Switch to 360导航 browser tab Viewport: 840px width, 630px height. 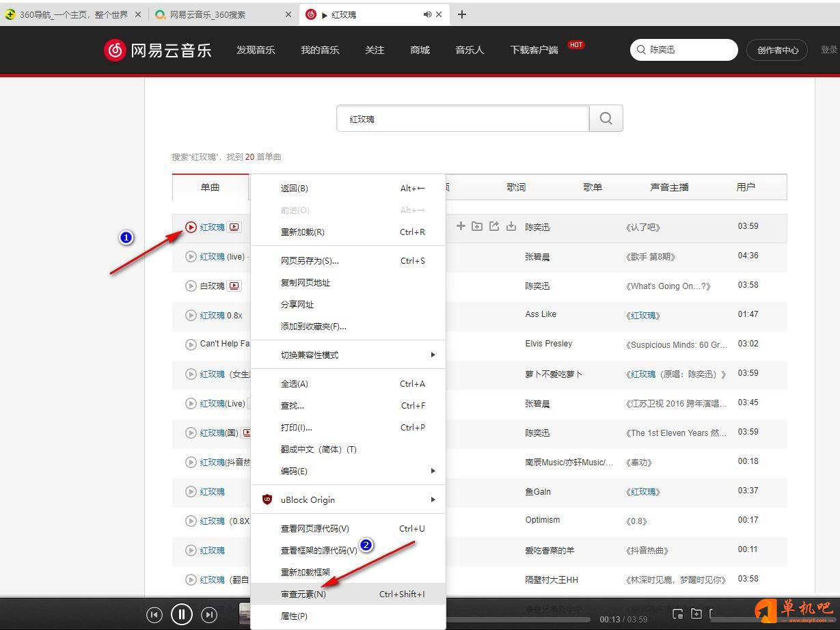pos(74,14)
